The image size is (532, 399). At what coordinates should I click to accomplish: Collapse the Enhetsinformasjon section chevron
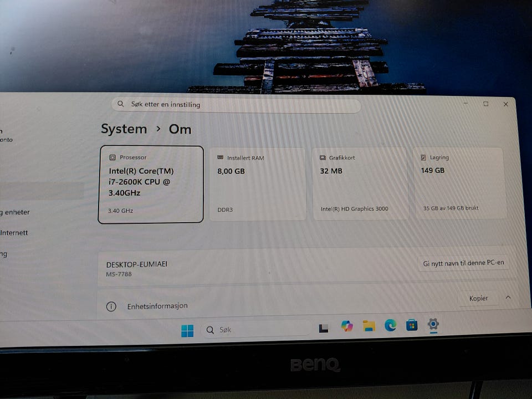(508, 297)
